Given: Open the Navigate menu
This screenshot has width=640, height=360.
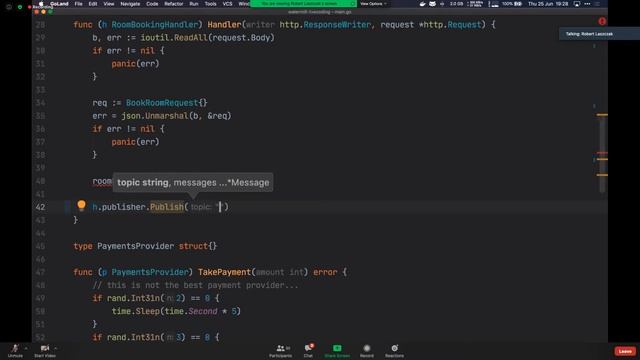Looking at the screenshot, I should pos(130,4).
